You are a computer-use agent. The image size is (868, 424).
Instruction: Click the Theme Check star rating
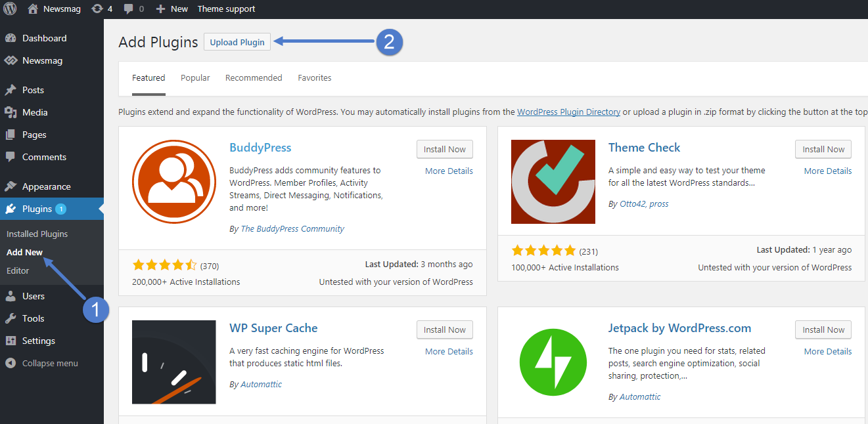(543, 251)
